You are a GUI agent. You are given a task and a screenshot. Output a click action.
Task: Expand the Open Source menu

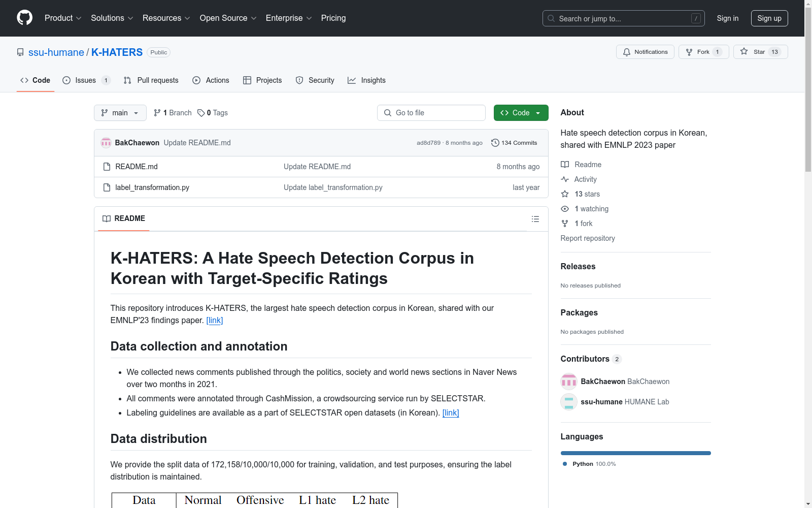(x=228, y=18)
